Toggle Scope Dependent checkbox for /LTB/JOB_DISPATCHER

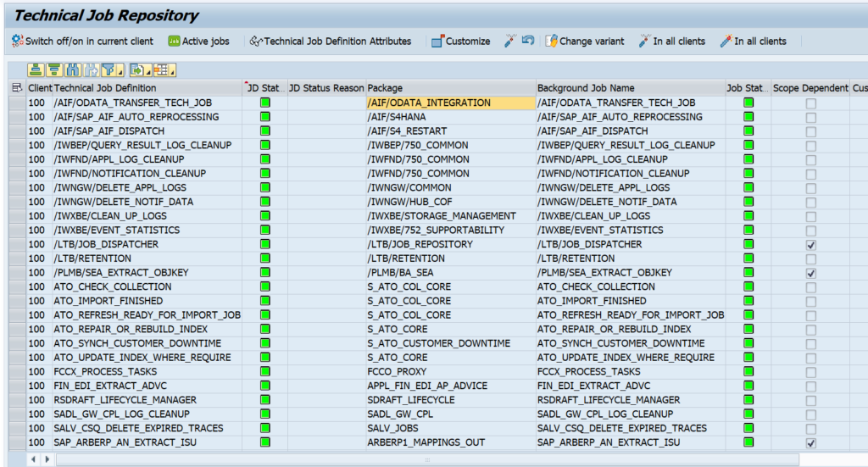[811, 245]
